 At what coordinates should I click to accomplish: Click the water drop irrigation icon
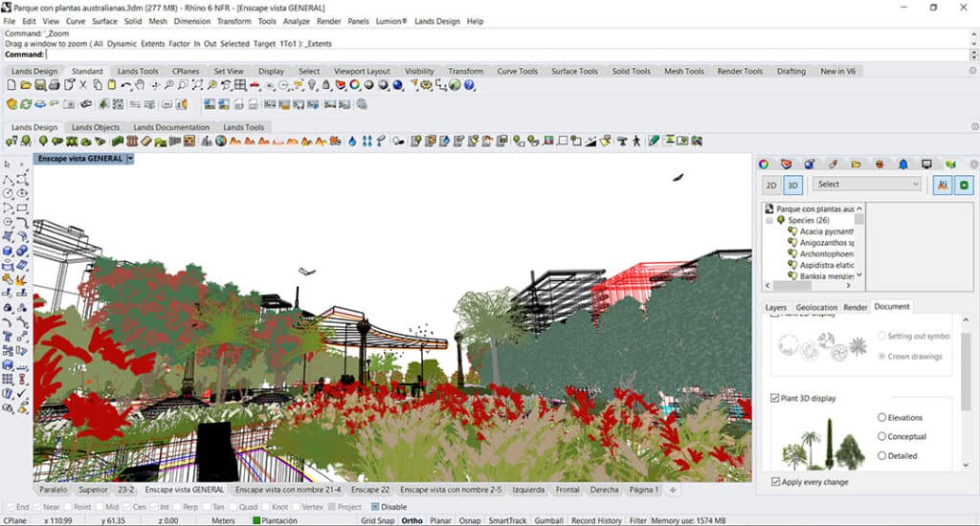click(x=352, y=142)
